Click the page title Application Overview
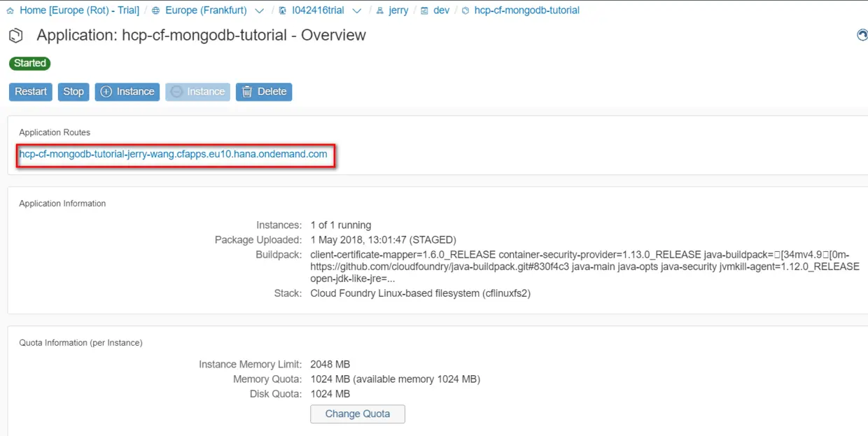The height and width of the screenshot is (436, 868). tap(202, 35)
